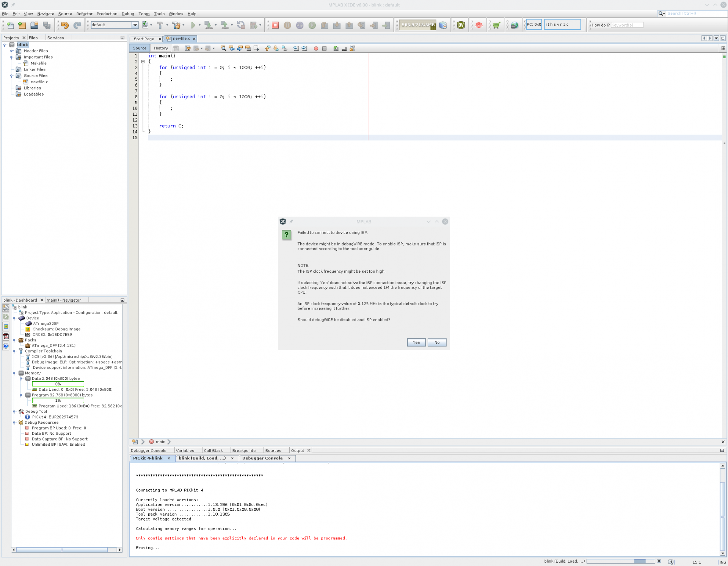The image size is (728, 566).
Task: Switch to the Services tab
Action: coord(56,38)
